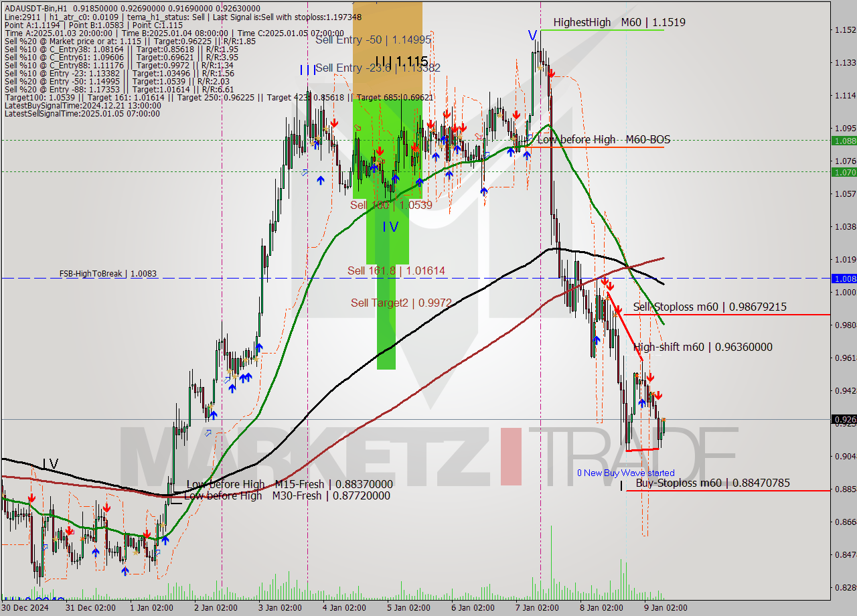Screen dimensions: 857x616
Task: Select the 'FSB-HighToBreak | 1.0083' label
Action: (x=108, y=274)
